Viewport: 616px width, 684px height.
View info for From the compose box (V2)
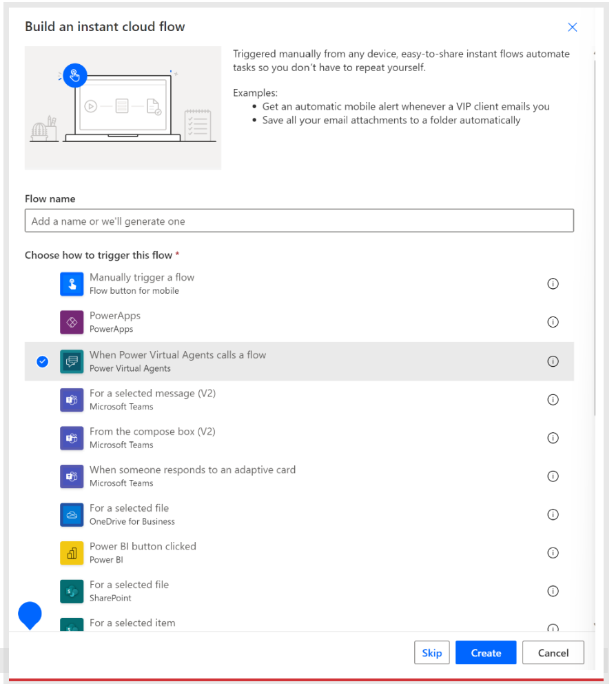553,438
